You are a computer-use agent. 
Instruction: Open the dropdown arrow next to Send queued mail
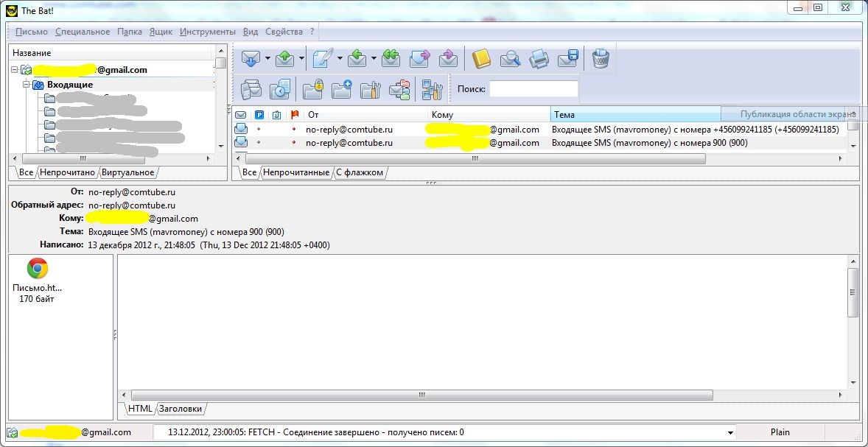pos(301,58)
